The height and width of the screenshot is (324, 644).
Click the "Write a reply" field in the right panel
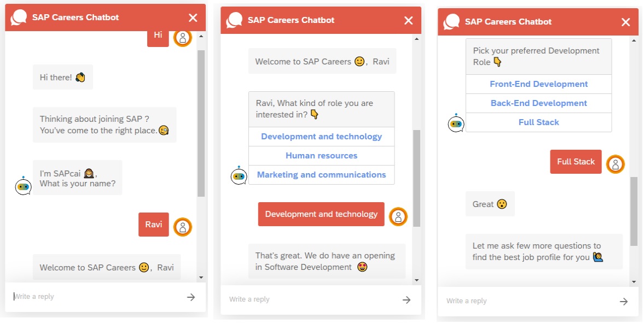point(525,301)
